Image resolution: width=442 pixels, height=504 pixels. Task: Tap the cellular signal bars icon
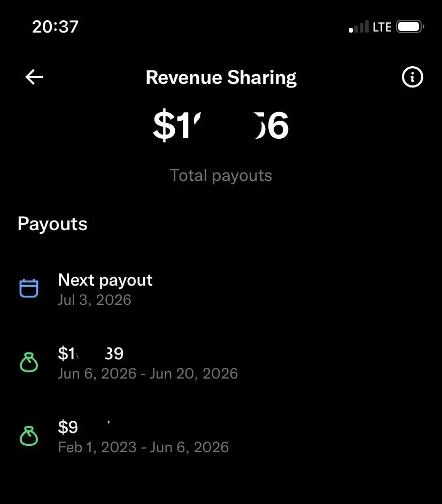(x=359, y=27)
